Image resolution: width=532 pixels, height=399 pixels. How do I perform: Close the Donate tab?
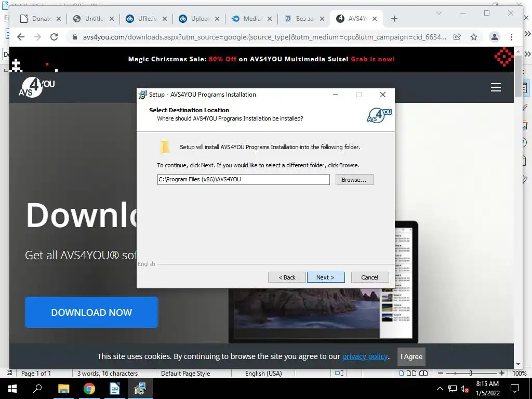point(59,19)
